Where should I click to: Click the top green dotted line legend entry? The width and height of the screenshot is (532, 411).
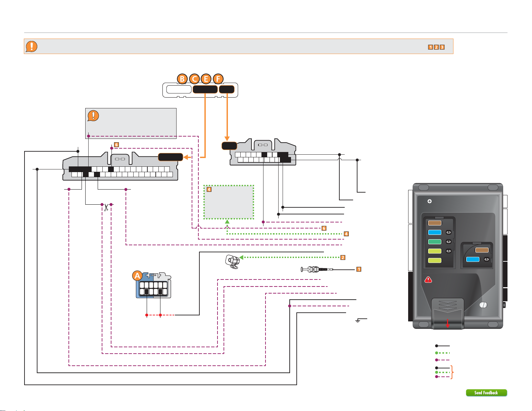(442, 353)
